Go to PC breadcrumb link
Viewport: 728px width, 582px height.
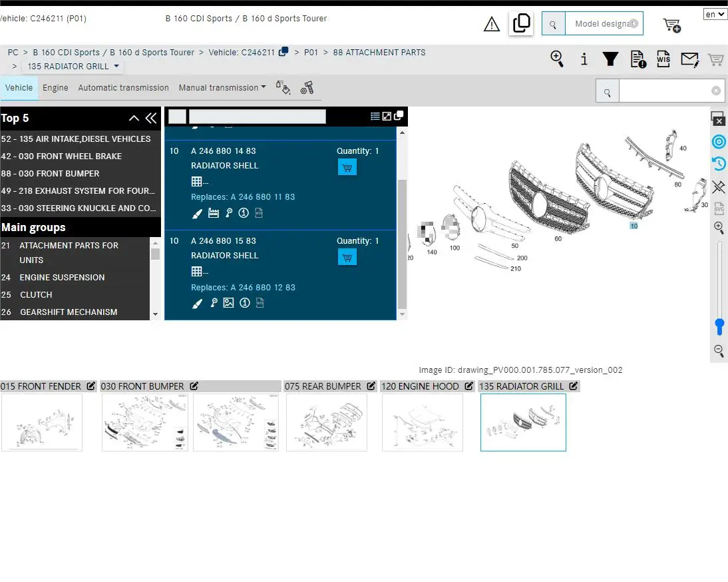(13, 53)
